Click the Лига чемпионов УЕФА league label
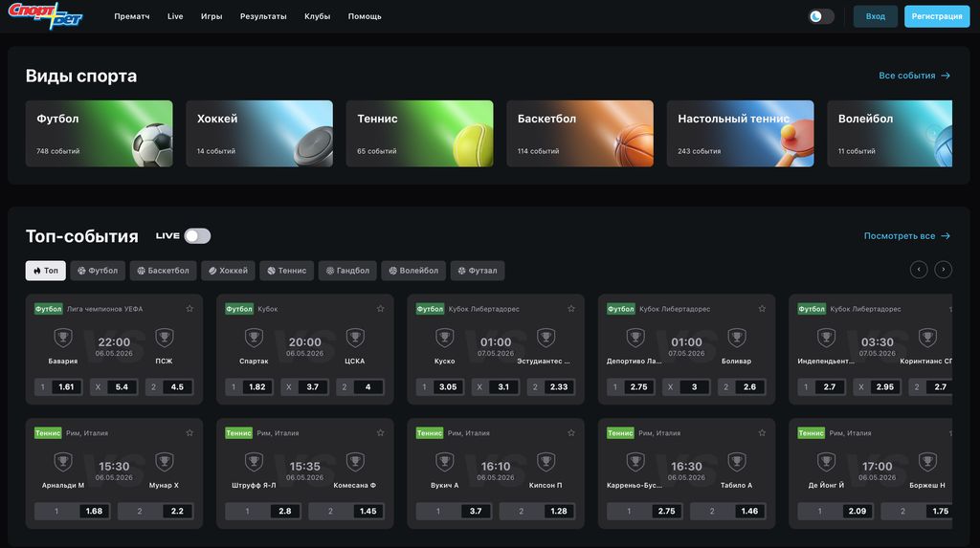The width and height of the screenshot is (980, 548). pyautogui.click(x=104, y=309)
